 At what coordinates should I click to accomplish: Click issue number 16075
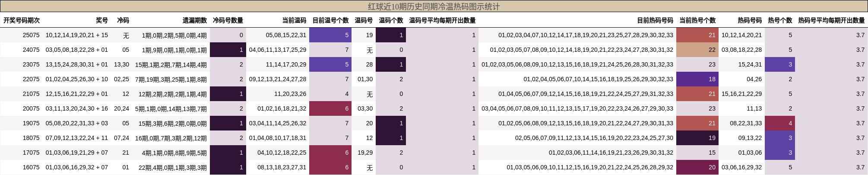coord(31,167)
